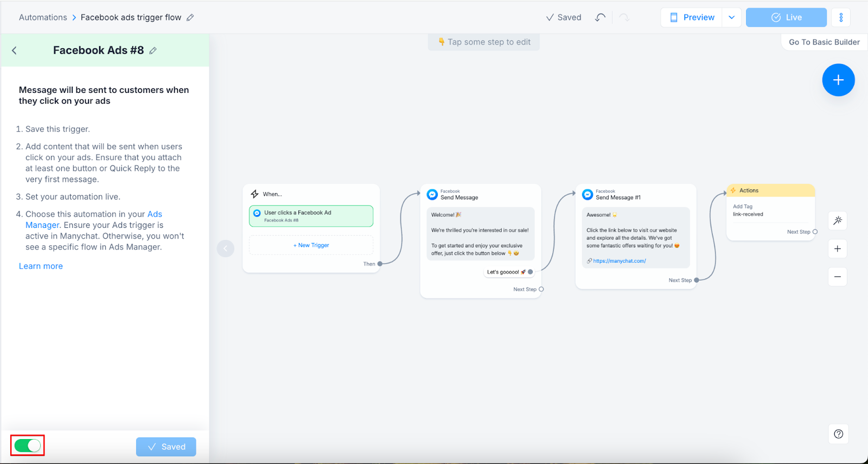The width and height of the screenshot is (868, 464).
Task: Zoom out on the flow canvas
Action: [x=838, y=277]
